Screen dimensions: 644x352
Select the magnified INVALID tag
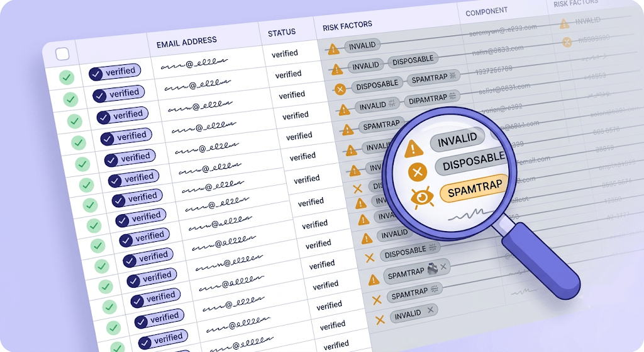[x=457, y=140]
